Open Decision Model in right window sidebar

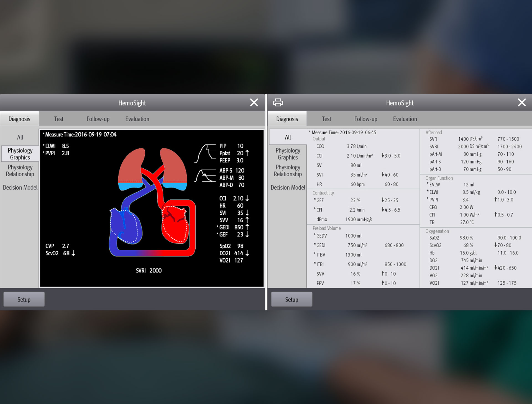[288, 187]
